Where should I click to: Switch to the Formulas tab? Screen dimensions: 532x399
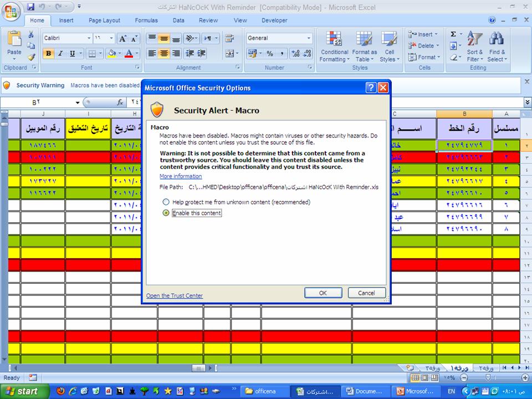(x=146, y=21)
